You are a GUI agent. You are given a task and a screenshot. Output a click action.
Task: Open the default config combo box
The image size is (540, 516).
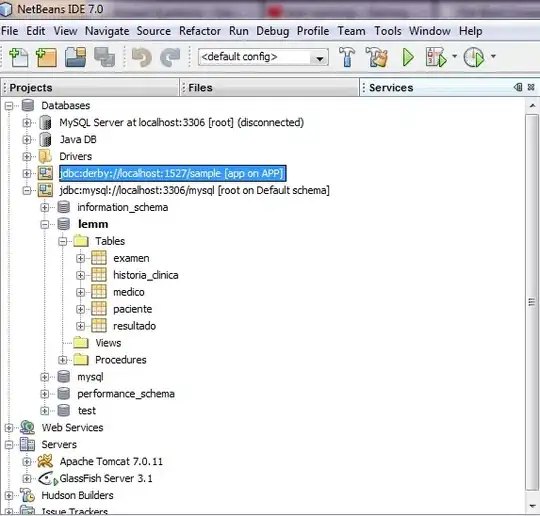coord(263,57)
